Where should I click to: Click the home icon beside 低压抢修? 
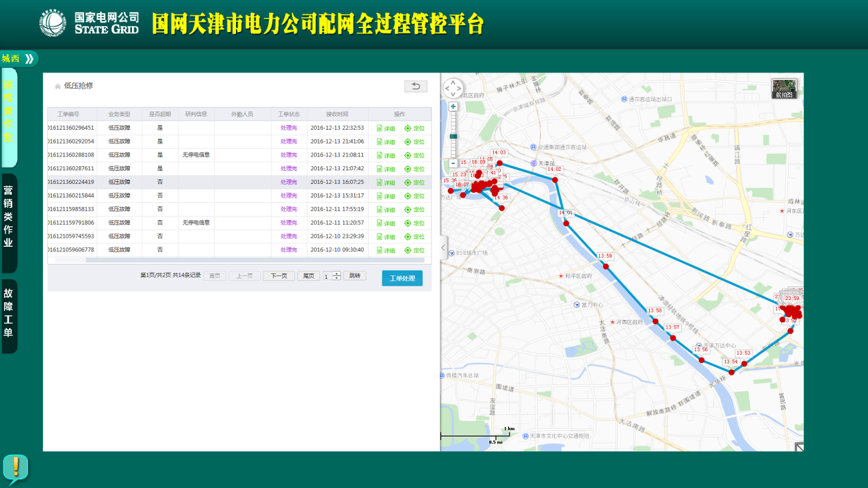pyautogui.click(x=57, y=87)
